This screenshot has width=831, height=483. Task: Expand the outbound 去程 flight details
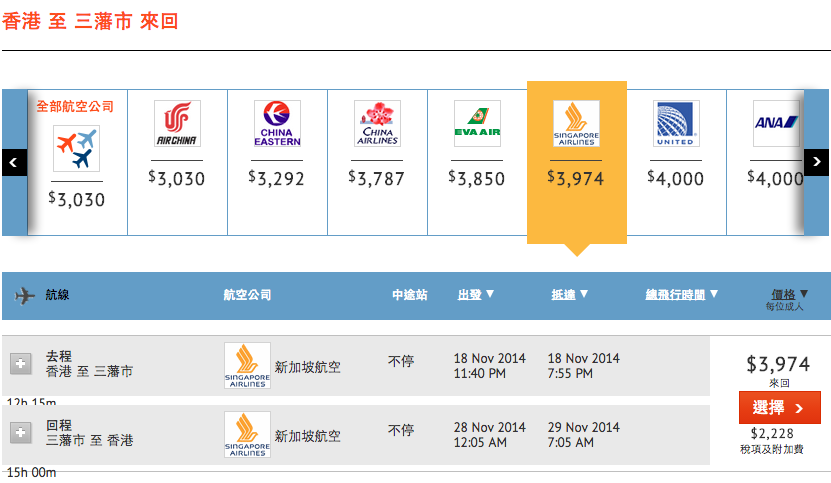pos(21,364)
